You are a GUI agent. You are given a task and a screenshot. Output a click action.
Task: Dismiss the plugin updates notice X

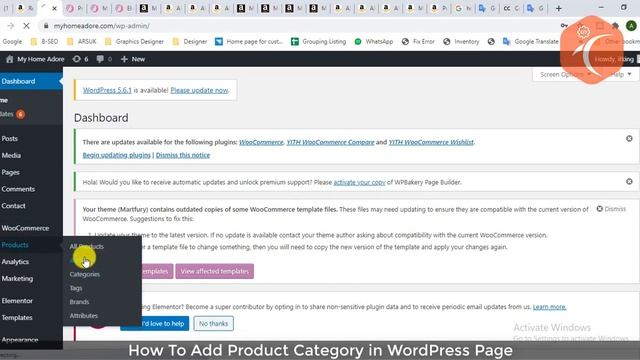tap(629, 139)
